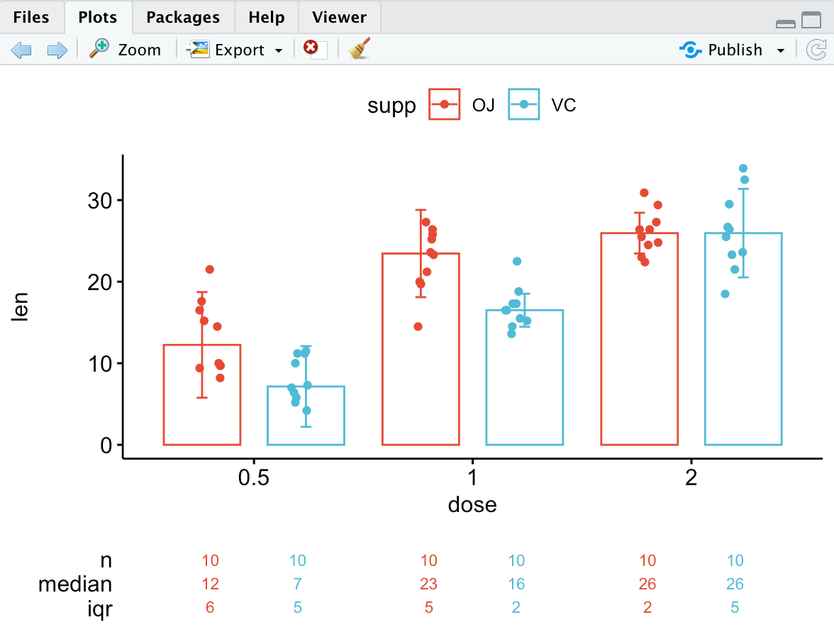This screenshot has height=644, width=834.
Task: Expand the Publish options arrow
Action: click(781, 50)
